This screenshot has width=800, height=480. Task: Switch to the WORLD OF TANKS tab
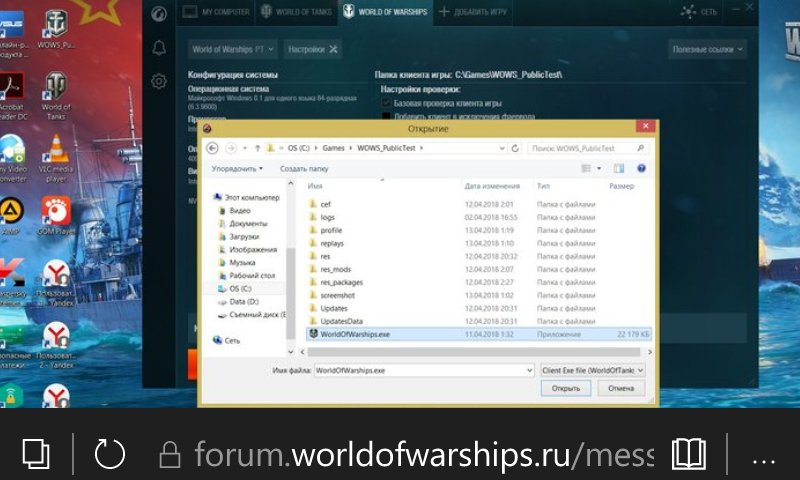point(296,12)
